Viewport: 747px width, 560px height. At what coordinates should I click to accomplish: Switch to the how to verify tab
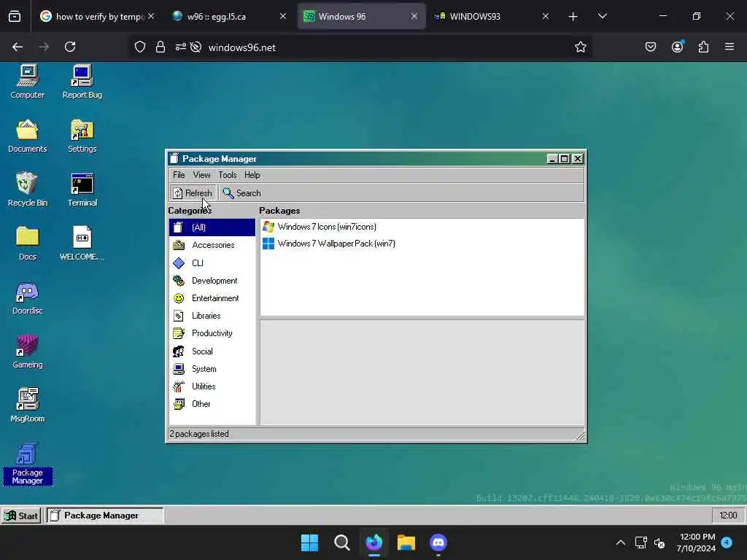click(98, 17)
